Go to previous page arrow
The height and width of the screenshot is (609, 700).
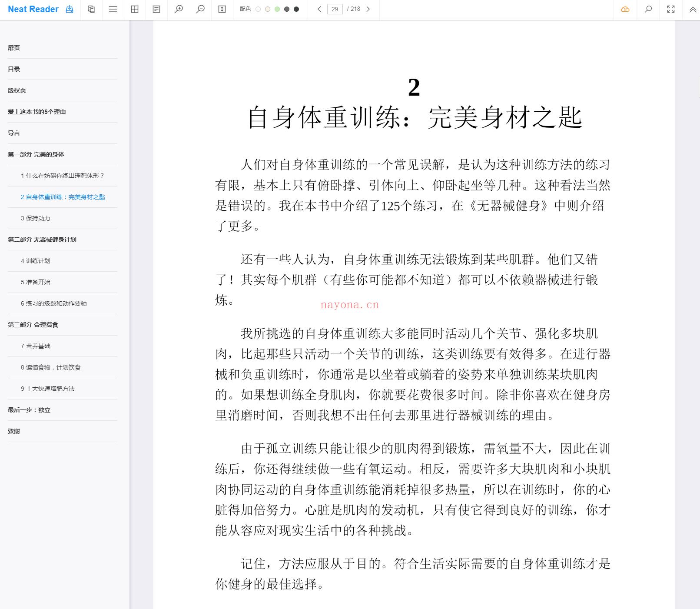point(319,9)
